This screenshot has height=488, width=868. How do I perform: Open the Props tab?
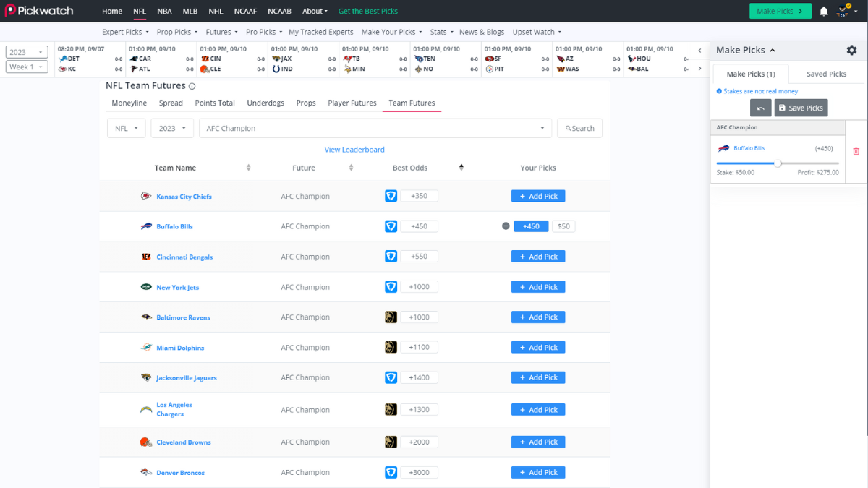(306, 103)
